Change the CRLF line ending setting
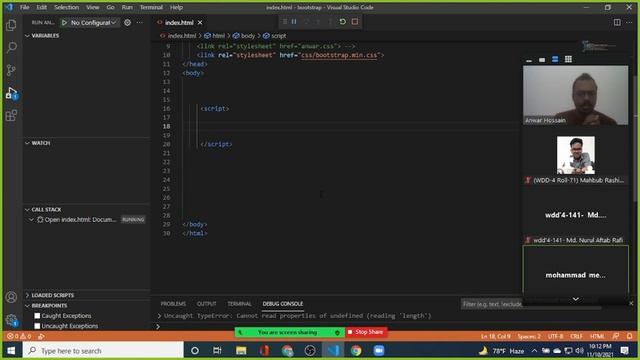 [576, 336]
